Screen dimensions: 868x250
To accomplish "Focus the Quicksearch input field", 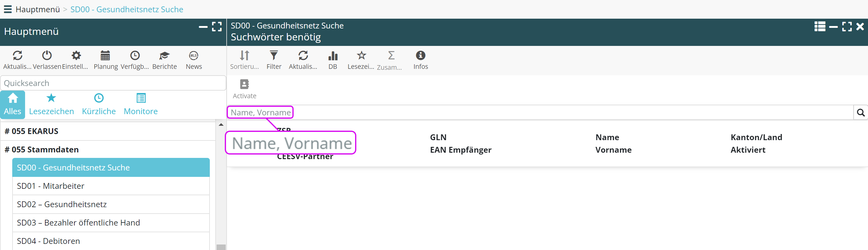I will pyautogui.click(x=113, y=83).
